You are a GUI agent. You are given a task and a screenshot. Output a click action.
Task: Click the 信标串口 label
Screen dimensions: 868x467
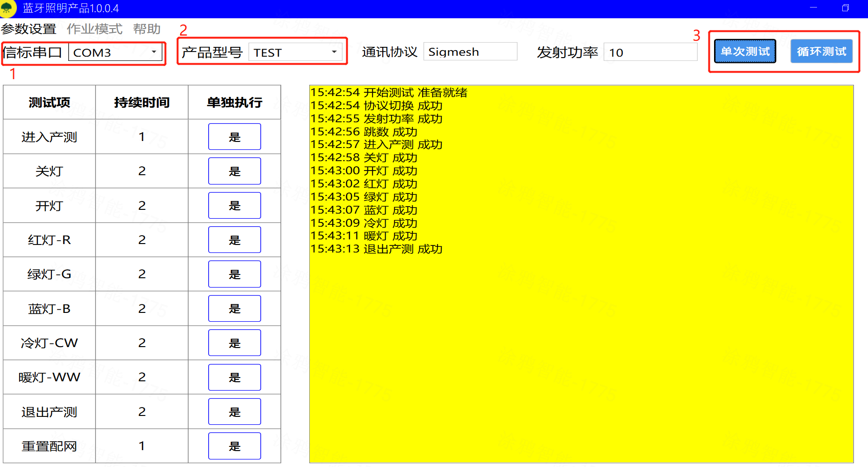point(33,52)
